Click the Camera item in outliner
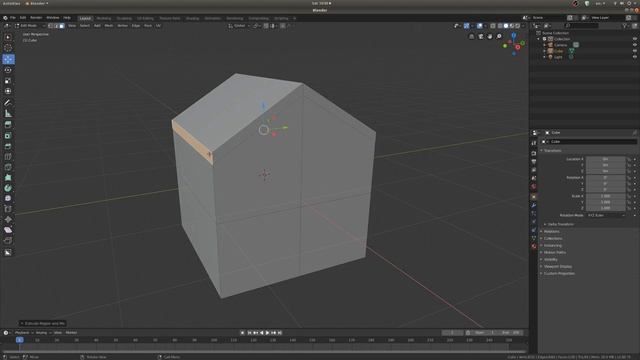This screenshot has width=640, height=360. [560, 45]
